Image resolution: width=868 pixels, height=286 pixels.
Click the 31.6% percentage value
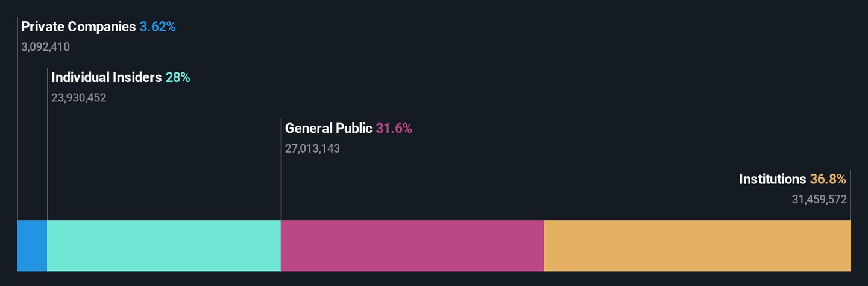(394, 128)
